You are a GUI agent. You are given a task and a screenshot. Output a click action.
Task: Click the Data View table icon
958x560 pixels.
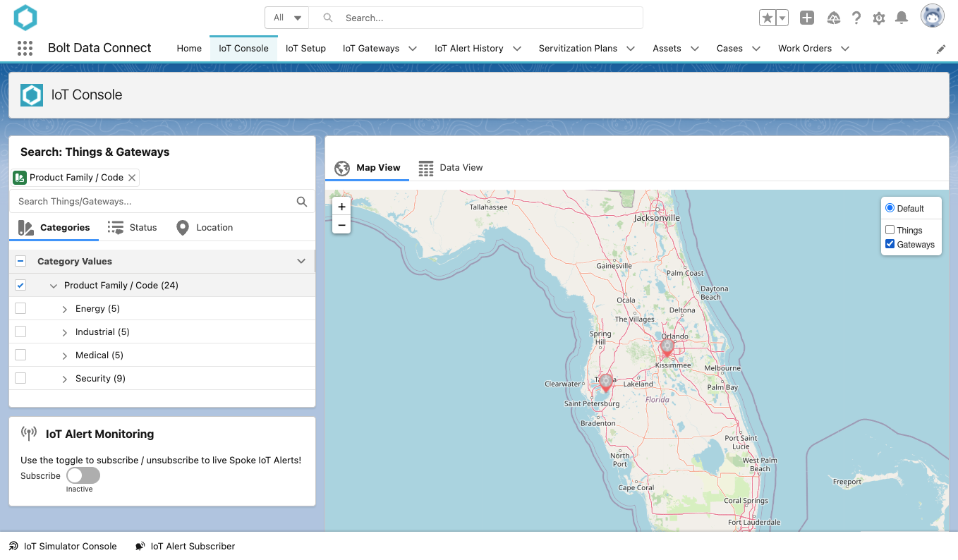click(426, 168)
